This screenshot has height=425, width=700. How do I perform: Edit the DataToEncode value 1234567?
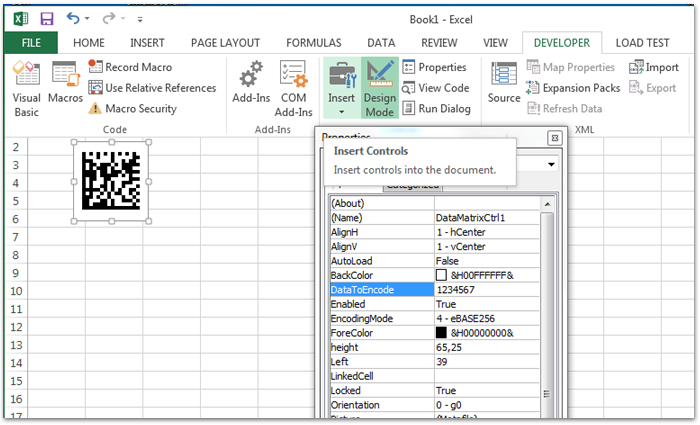487,290
